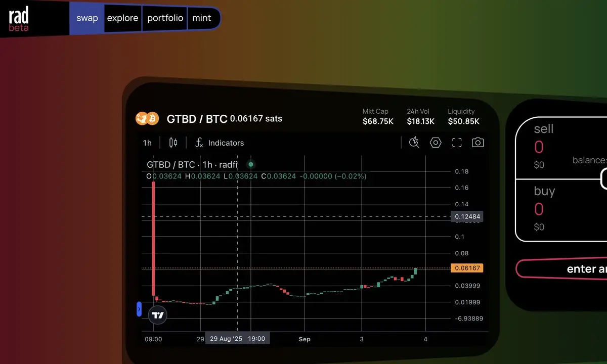Click the tall red opening candle

[153, 238]
